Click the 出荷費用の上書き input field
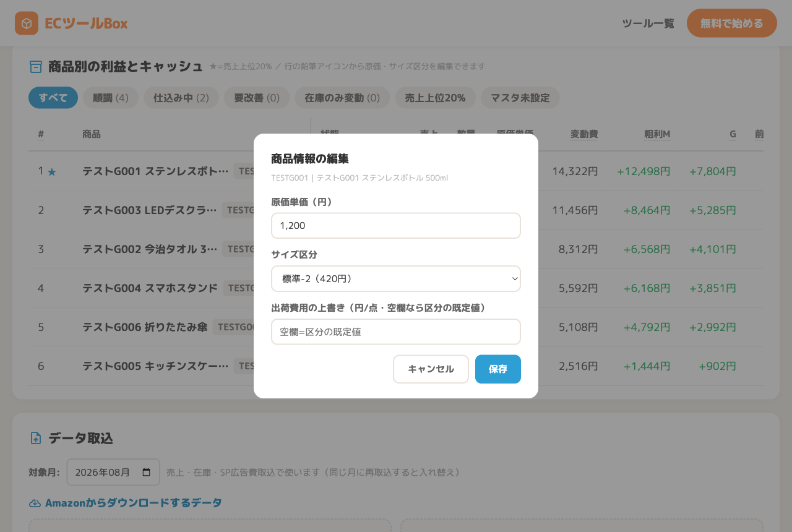The height and width of the screenshot is (532, 792). 396,332
